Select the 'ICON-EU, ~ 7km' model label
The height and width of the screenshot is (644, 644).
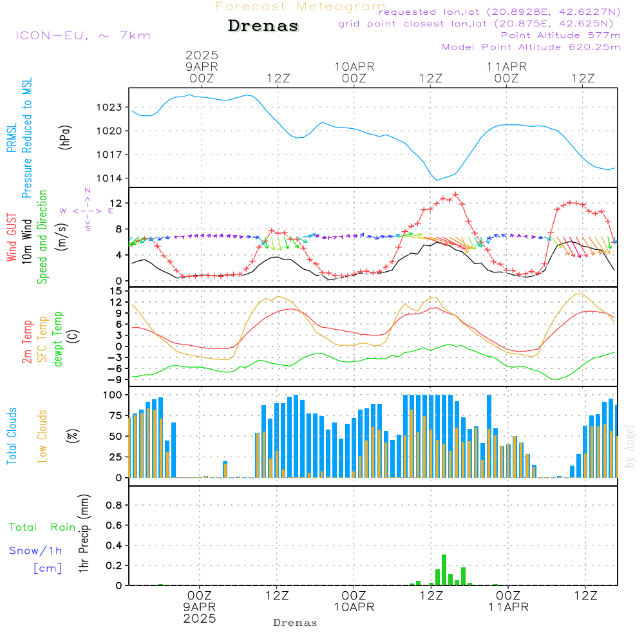[83, 35]
